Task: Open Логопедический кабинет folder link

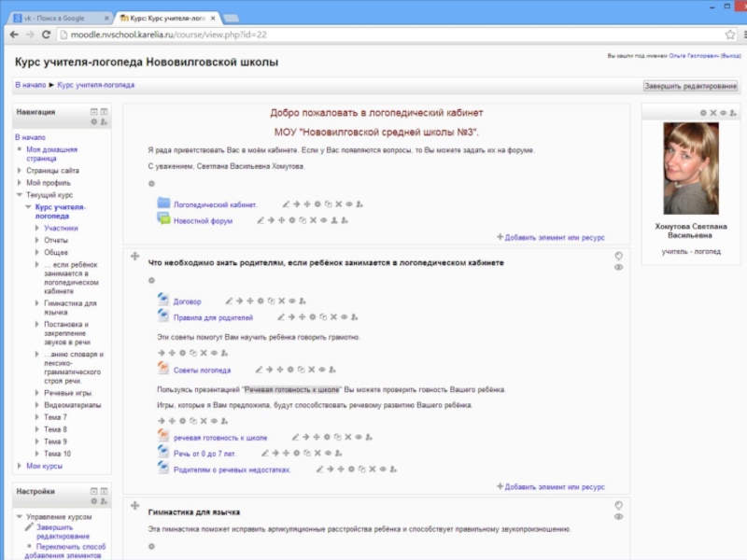Action: click(x=215, y=204)
